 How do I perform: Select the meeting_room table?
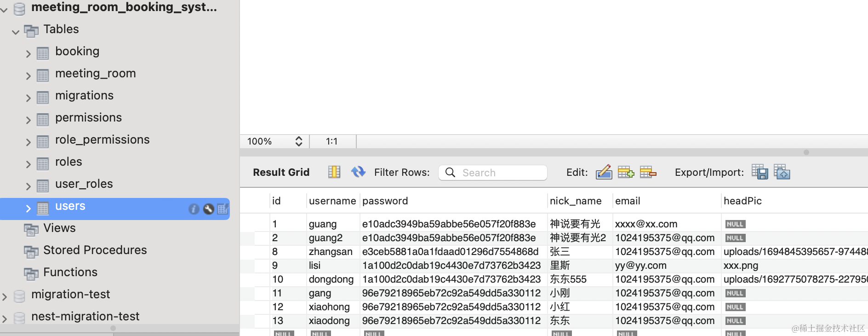[95, 74]
